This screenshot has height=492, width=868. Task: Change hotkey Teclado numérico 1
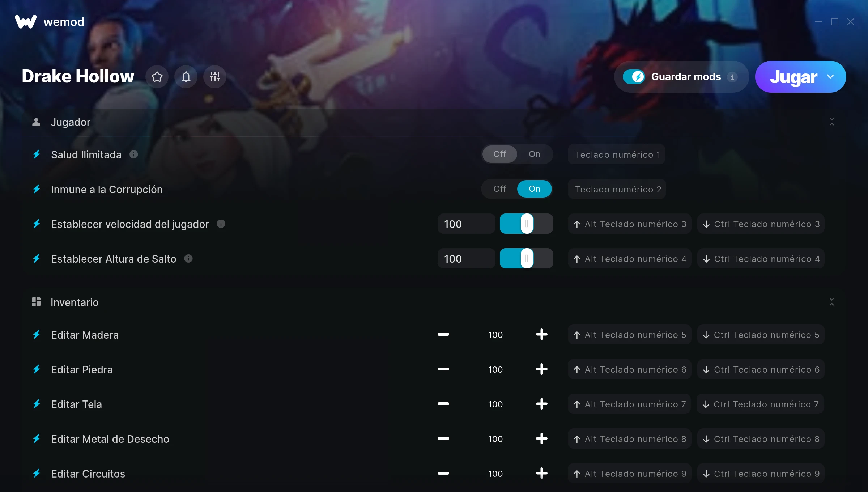[x=617, y=154]
